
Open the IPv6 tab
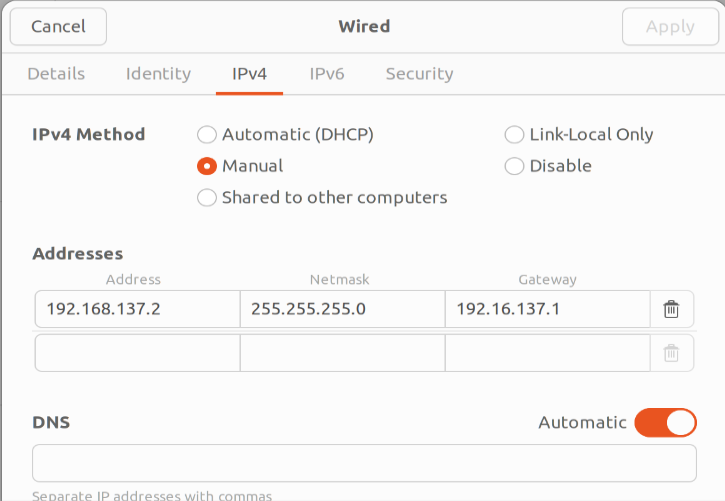[327, 74]
